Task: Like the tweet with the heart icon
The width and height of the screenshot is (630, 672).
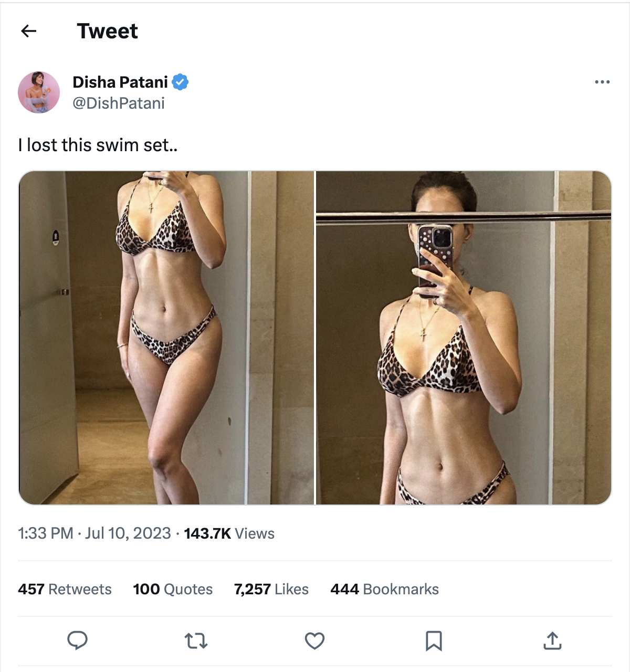Action: (x=315, y=640)
